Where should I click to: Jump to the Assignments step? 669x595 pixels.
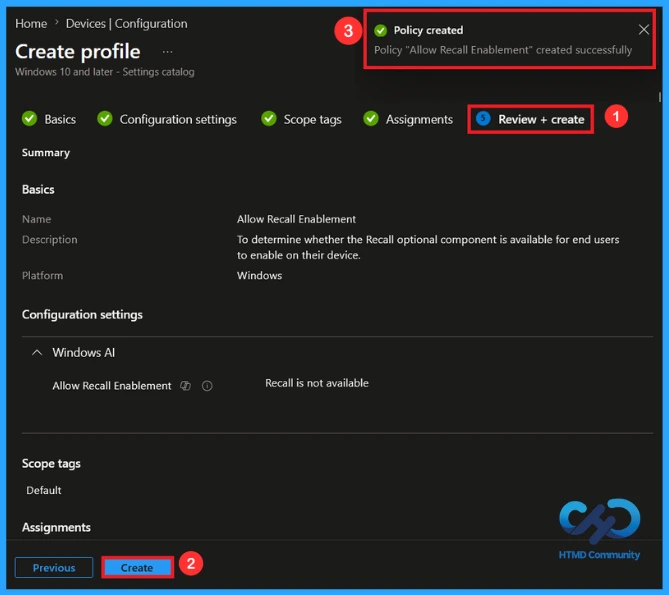408,119
